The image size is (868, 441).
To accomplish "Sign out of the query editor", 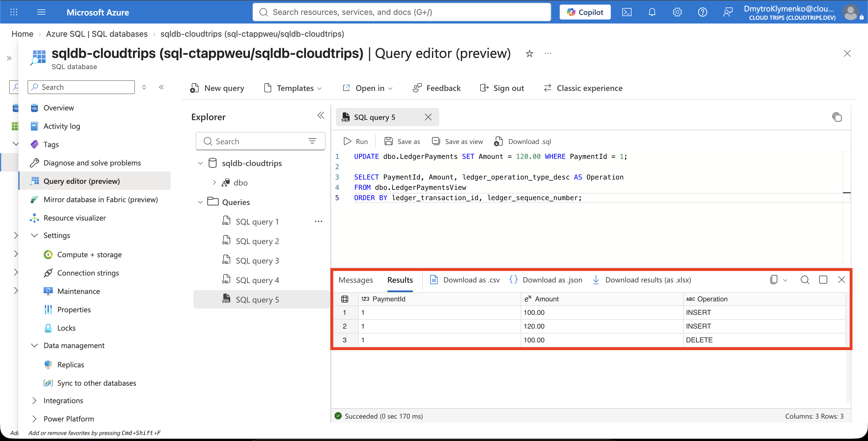I will (x=502, y=88).
